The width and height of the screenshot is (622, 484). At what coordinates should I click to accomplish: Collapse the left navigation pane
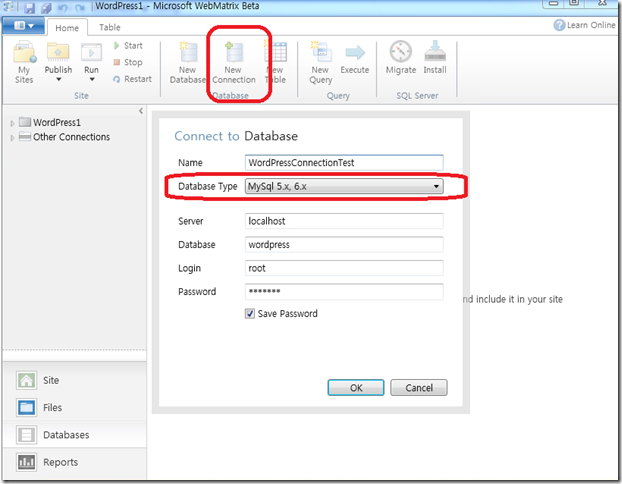tap(141, 111)
